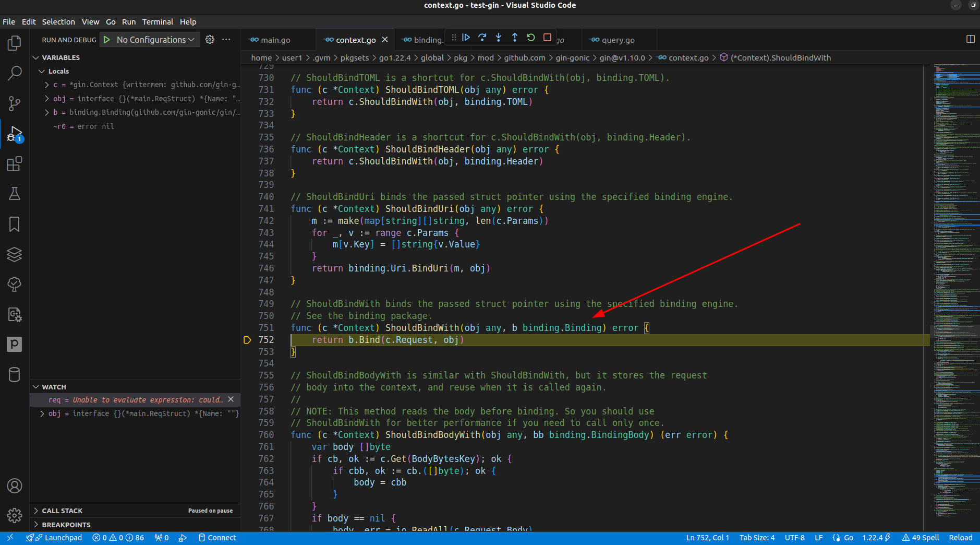Click the line 752 debug arrow in the gutter
This screenshot has height=545, width=980.
tap(248, 340)
